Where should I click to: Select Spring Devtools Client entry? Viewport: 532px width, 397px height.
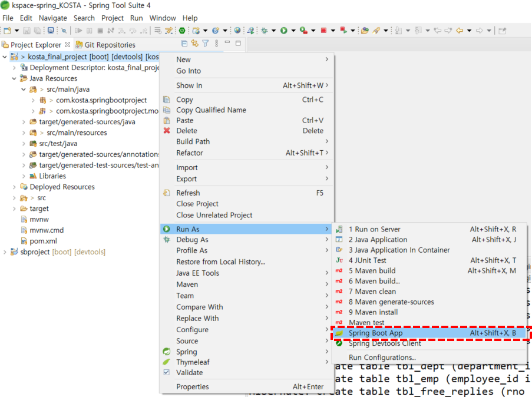429,343
